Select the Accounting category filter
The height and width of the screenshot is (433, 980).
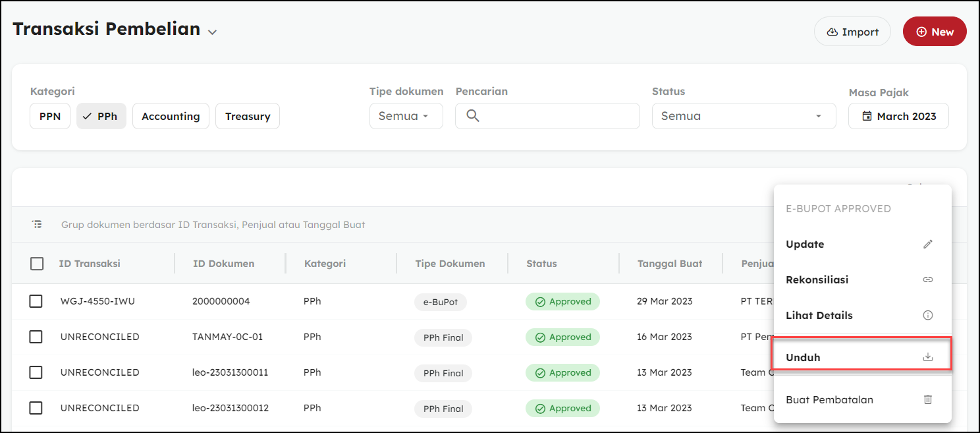(171, 116)
